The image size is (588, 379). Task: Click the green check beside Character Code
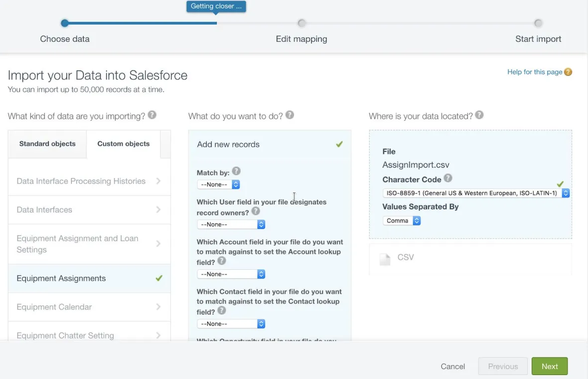pyautogui.click(x=560, y=184)
